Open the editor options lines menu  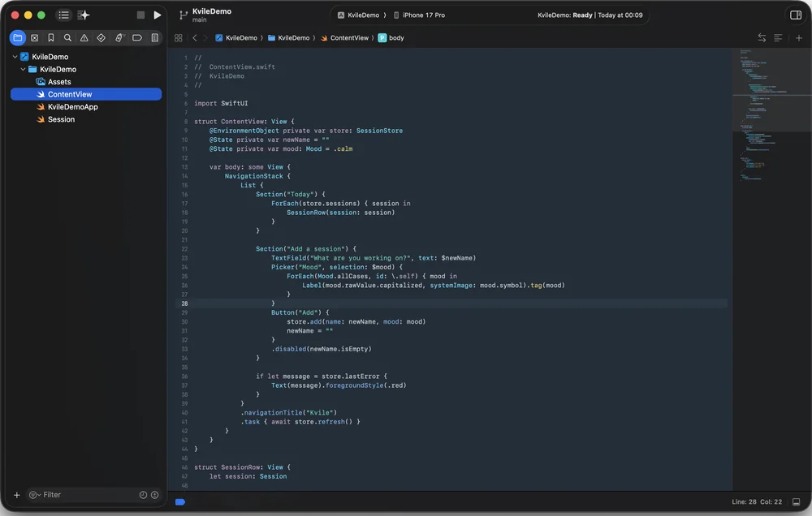[778, 38]
